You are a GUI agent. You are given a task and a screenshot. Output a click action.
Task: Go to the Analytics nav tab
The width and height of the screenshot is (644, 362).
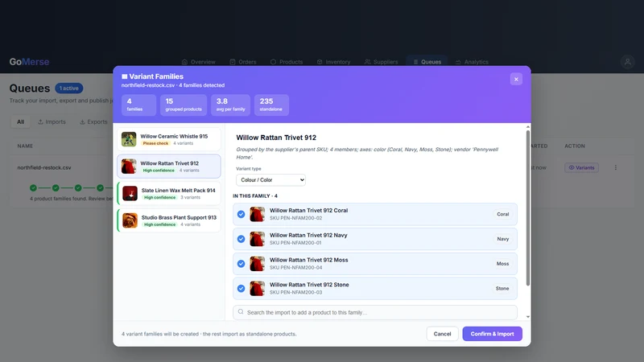(472, 62)
